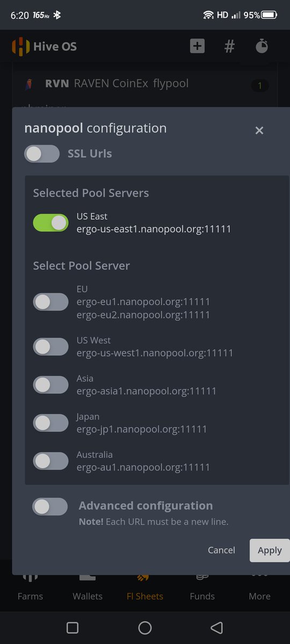
Task: Tap the plus add icon in header
Action: [197, 46]
